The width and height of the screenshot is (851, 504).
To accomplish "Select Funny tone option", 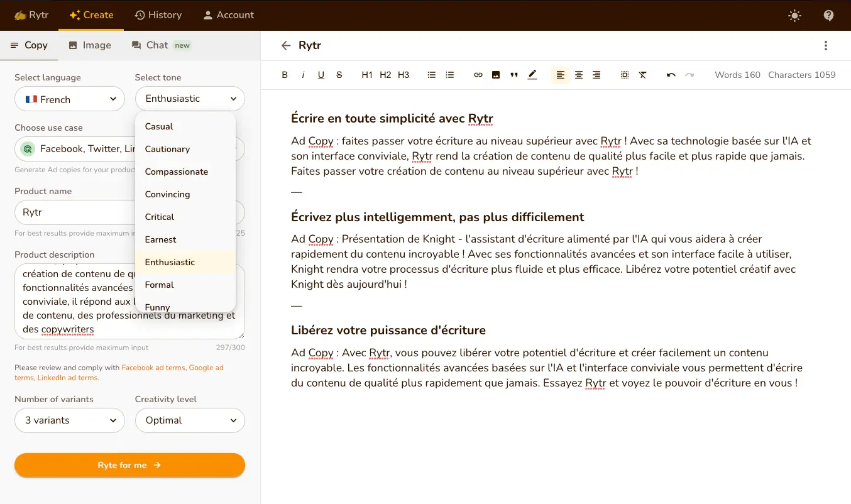I will point(185,305).
